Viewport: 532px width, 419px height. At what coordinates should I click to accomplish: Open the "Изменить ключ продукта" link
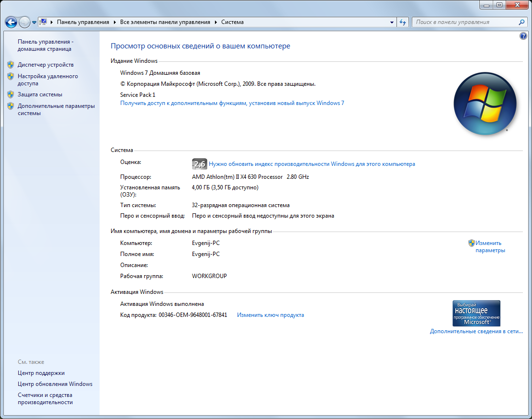pos(270,315)
